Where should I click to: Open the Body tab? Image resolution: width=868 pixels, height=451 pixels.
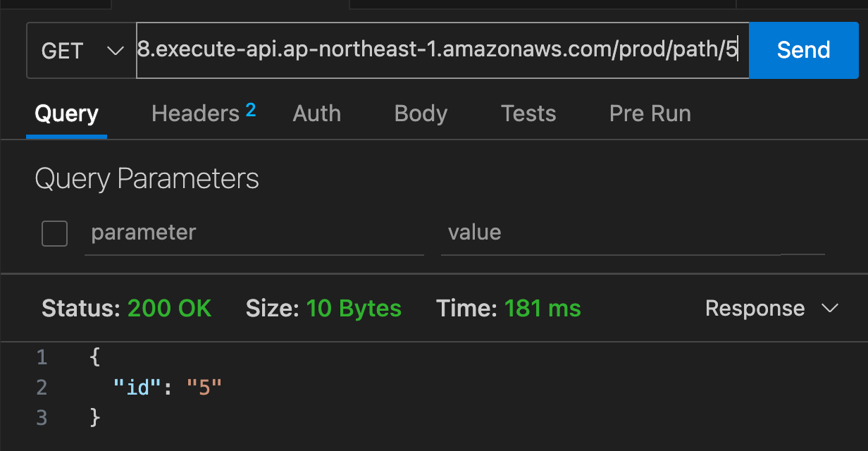click(421, 113)
